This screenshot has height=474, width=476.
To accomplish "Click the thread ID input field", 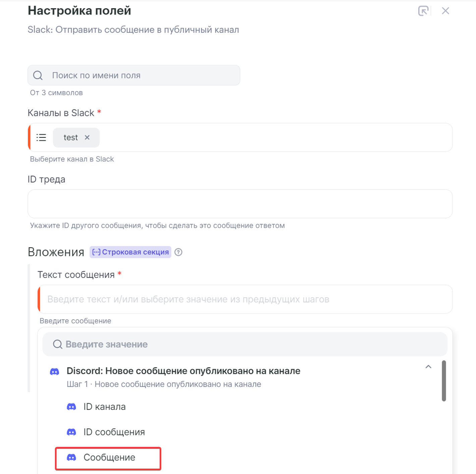I will (x=240, y=204).
